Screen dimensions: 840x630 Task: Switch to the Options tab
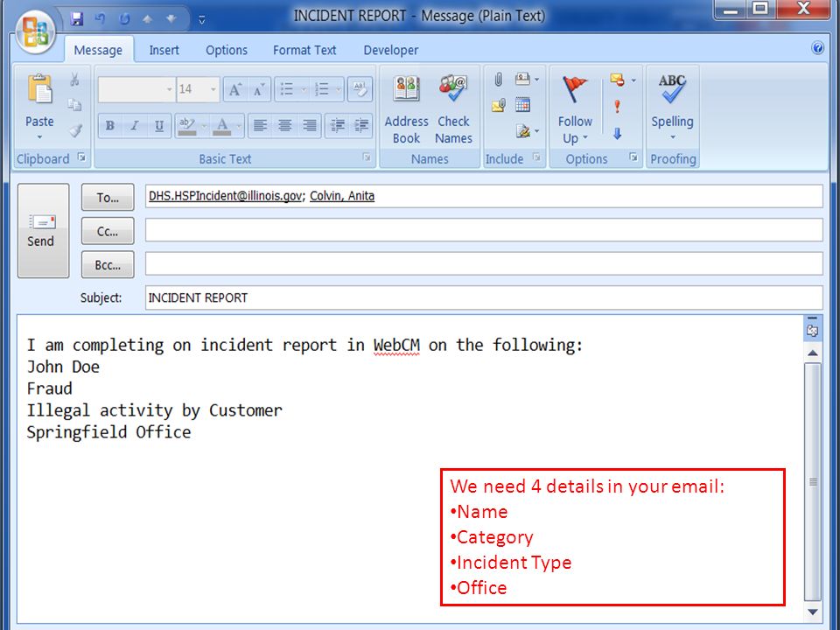pyautogui.click(x=227, y=51)
